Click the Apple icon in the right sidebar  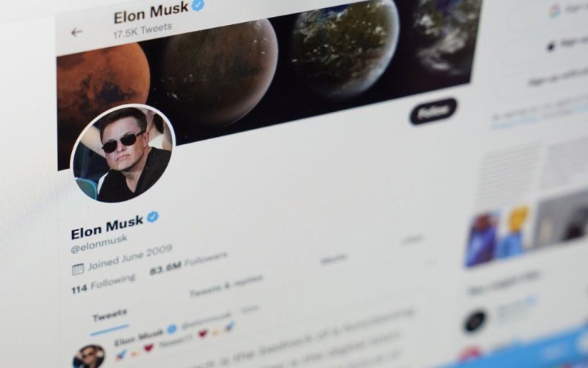[550, 46]
